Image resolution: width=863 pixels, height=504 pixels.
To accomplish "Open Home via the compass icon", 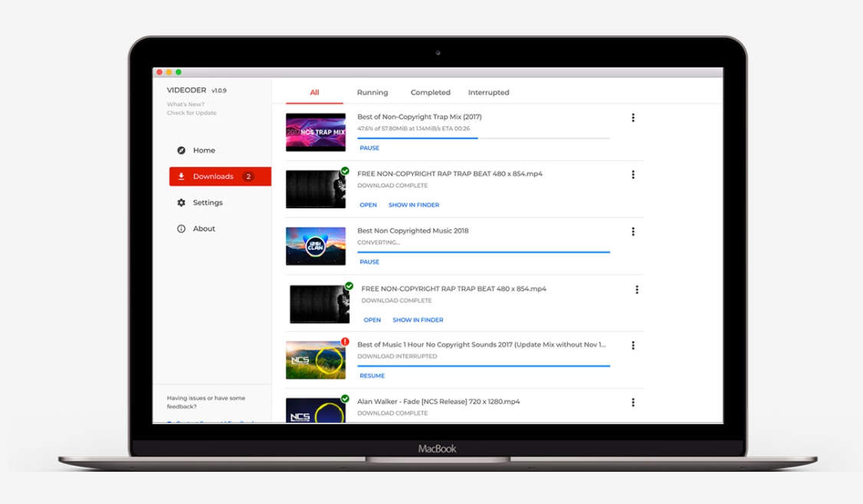I will coord(181,150).
